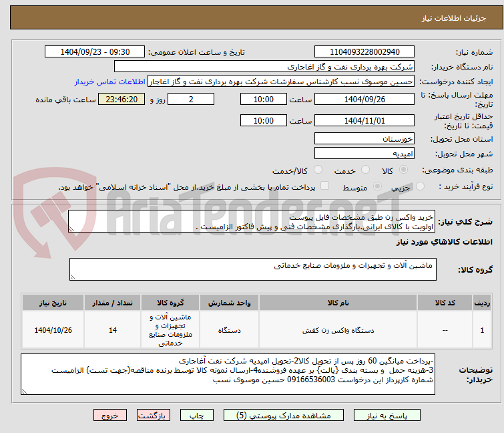The width and height of the screenshot is (504, 433).
Task: Select the 'جزیی' purchase type radio
Action: (420, 186)
